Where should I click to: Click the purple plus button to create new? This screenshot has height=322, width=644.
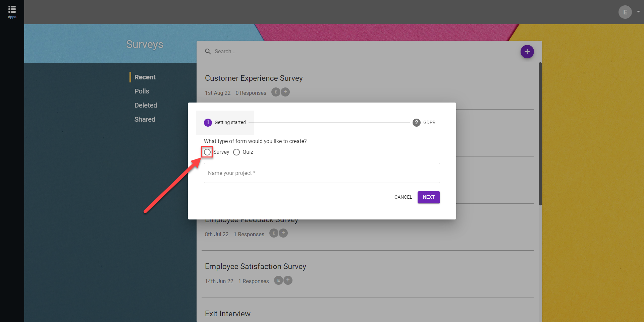pyautogui.click(x=527, y=52)
